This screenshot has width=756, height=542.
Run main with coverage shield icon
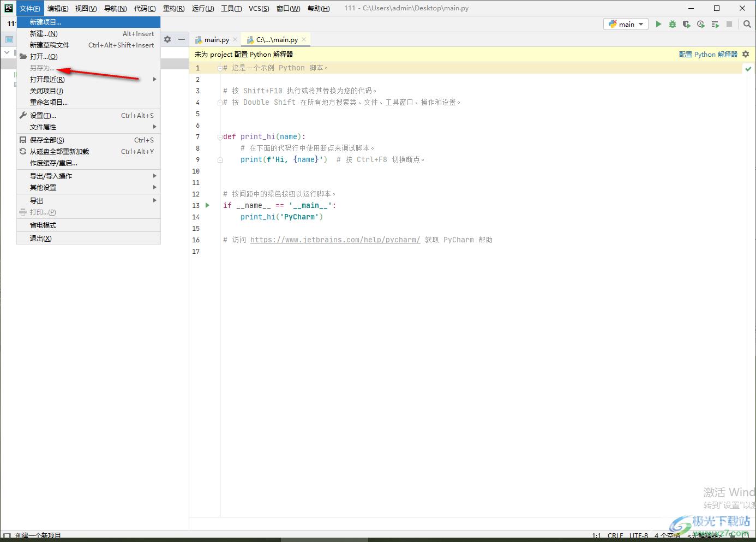(x=687, y=24)
